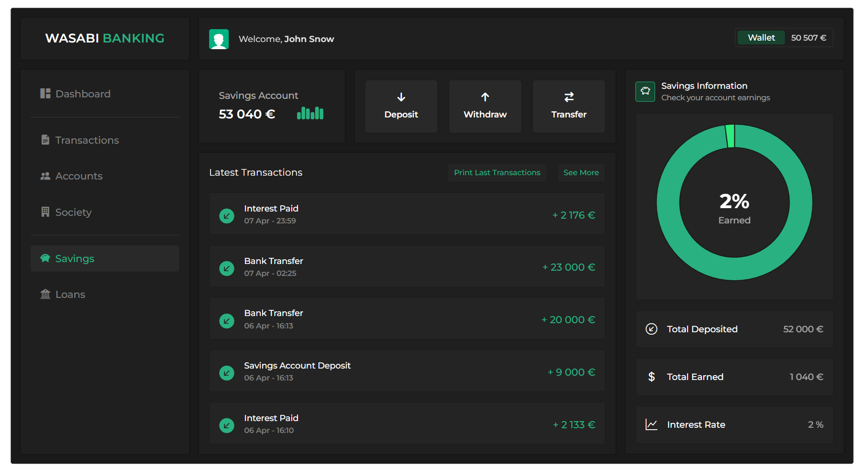Click the green bar chart beside savings balance
The image size is (868, 475).
310,114
